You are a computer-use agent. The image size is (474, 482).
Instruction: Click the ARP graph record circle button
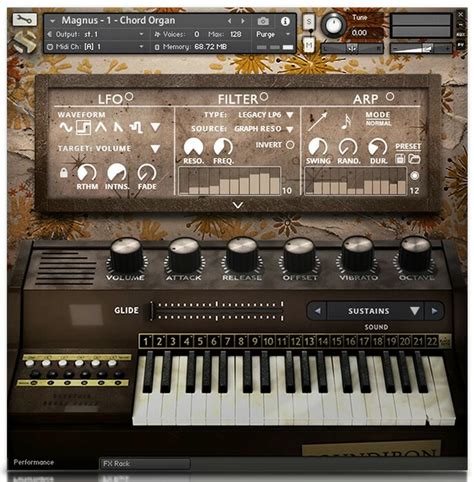coord(414,176)
